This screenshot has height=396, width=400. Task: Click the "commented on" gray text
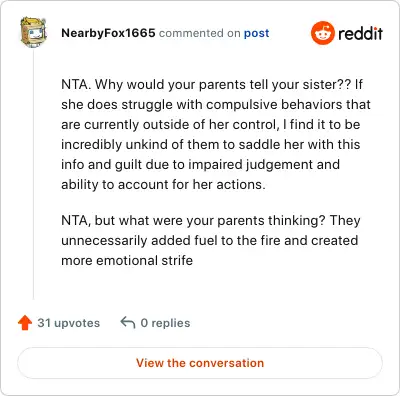pos(200,33)
